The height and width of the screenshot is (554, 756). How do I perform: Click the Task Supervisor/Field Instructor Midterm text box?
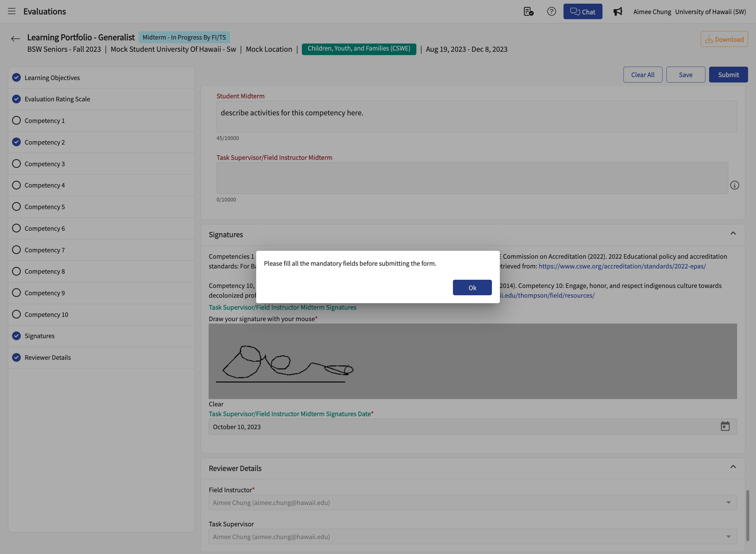(472, 178)
